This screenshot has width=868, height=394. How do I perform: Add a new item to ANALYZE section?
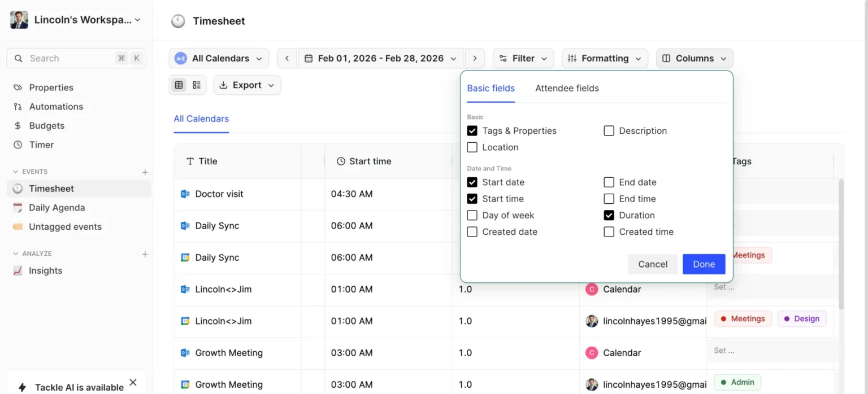(x=145, y=255)
